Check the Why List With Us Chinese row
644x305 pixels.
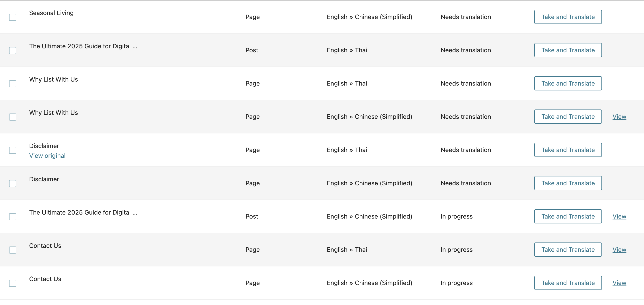coord(12,117)
